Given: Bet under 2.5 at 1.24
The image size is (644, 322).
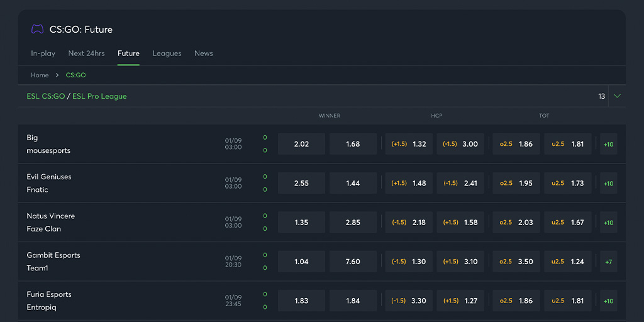Looking at the screenshot, I should [x=568, y=261].
